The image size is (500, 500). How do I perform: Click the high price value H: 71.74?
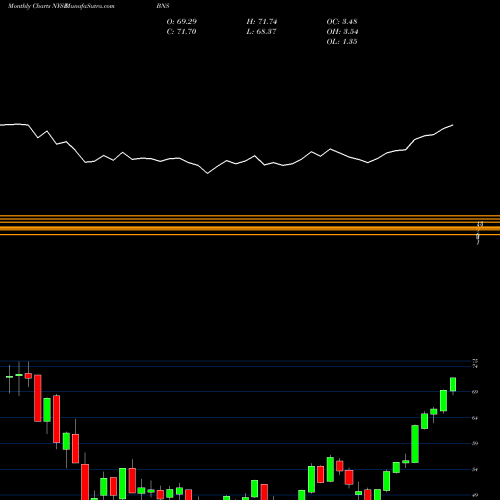click(x=262, y=22)
